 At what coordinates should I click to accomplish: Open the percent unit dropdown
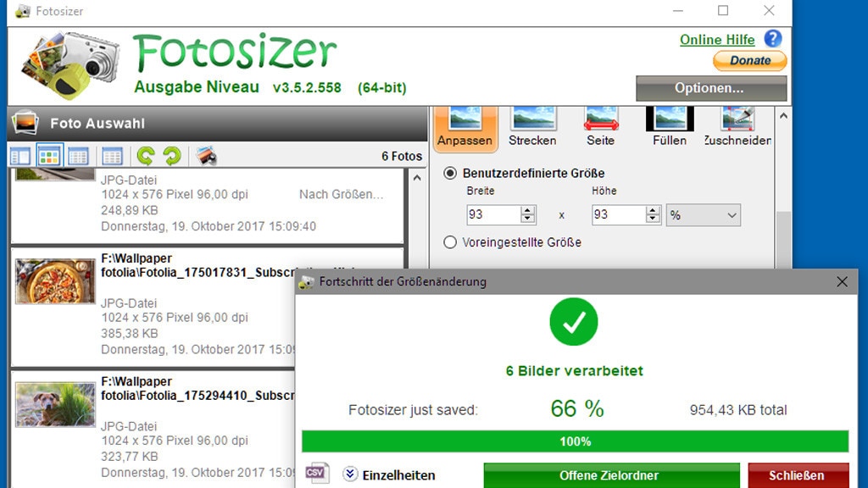coord(703,215)
